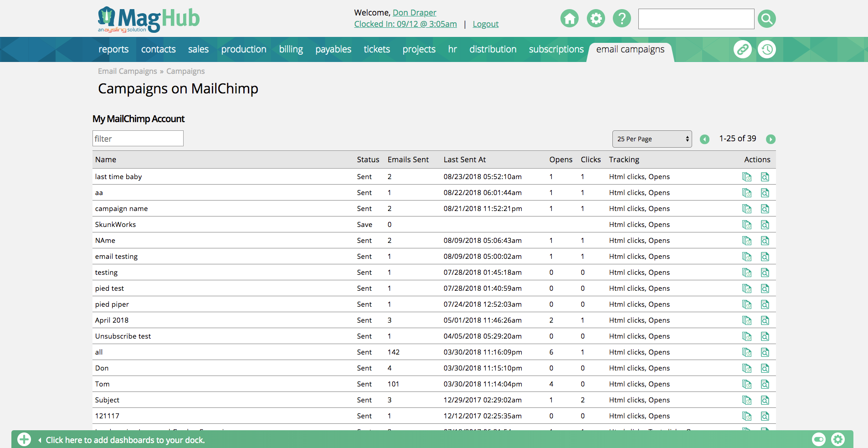Open the projects menu

point(419,49)
